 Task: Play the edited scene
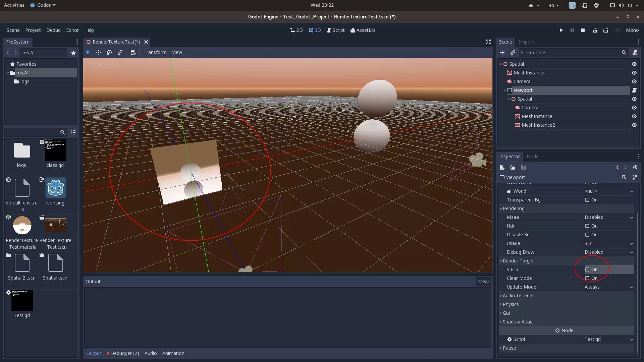595,30
